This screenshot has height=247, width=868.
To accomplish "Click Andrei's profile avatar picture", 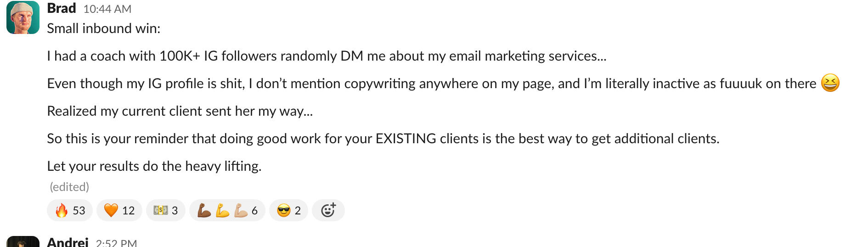I will click(23, 241).
